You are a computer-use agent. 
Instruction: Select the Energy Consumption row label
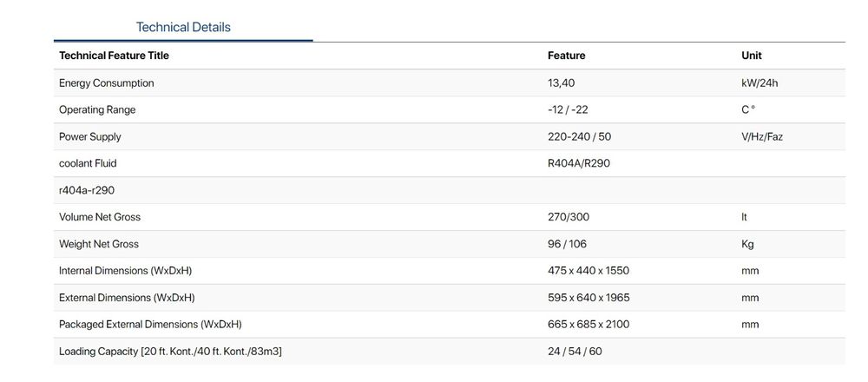[106, 83]
